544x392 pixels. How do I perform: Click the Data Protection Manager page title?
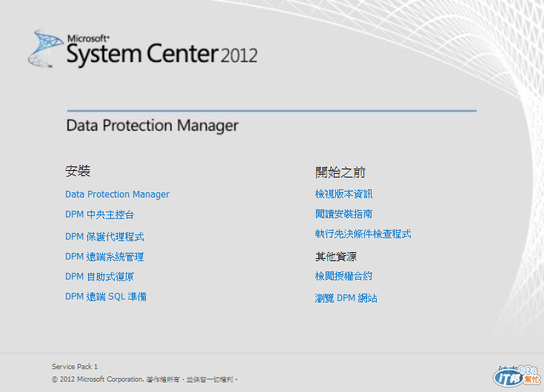coord(152,126)
